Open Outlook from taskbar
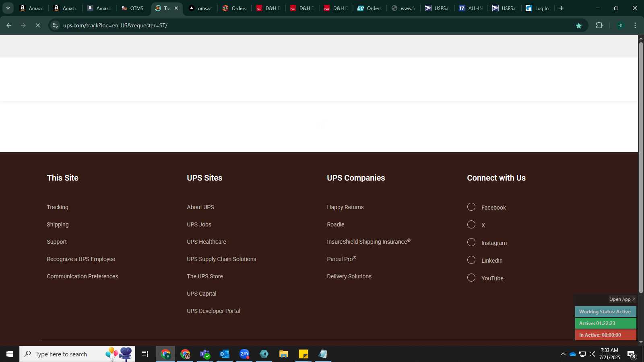Screen dimensions: 644x362 coord(225,354)
